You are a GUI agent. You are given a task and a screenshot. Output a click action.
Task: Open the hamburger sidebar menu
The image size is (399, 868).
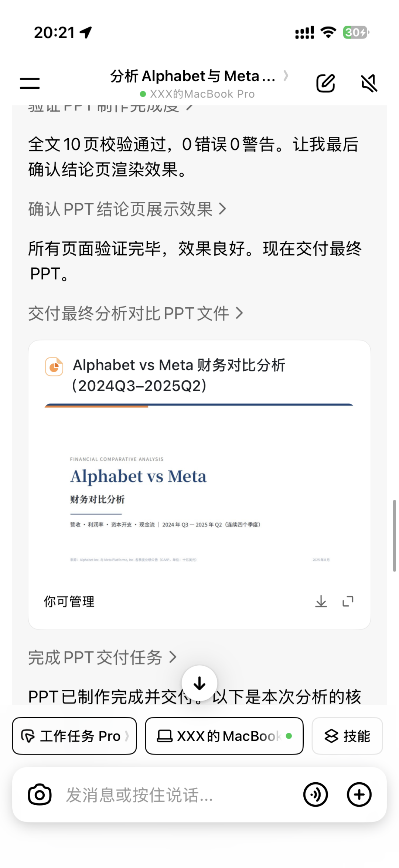coord(30,83)
